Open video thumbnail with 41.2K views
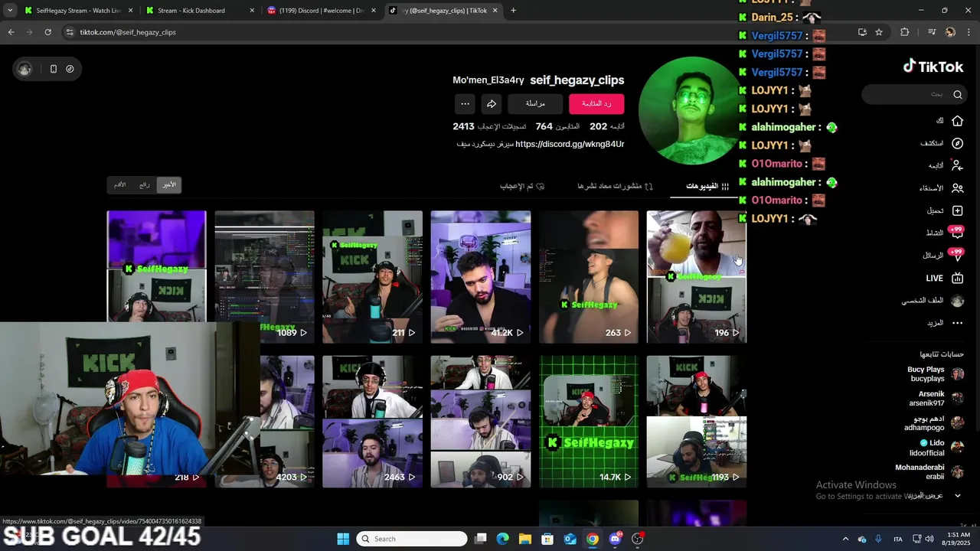This screenshot has width=980, height=551. (481, 277)
